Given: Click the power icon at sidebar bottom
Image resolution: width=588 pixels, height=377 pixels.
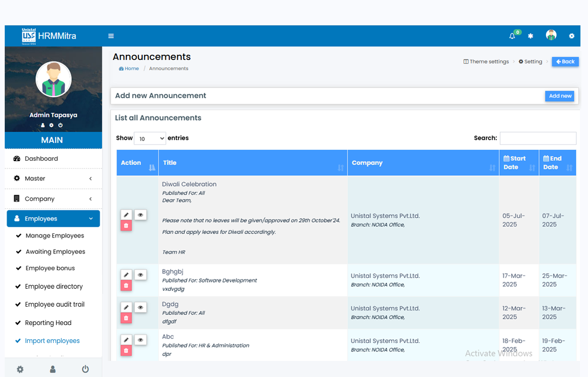Looking at the screenshot, I should [85, 369].
